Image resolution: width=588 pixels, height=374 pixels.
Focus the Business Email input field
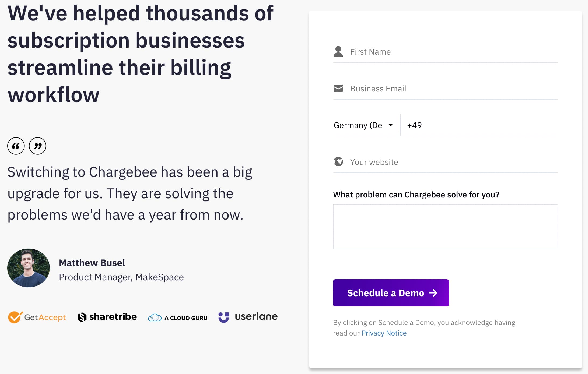click(452, 89)
